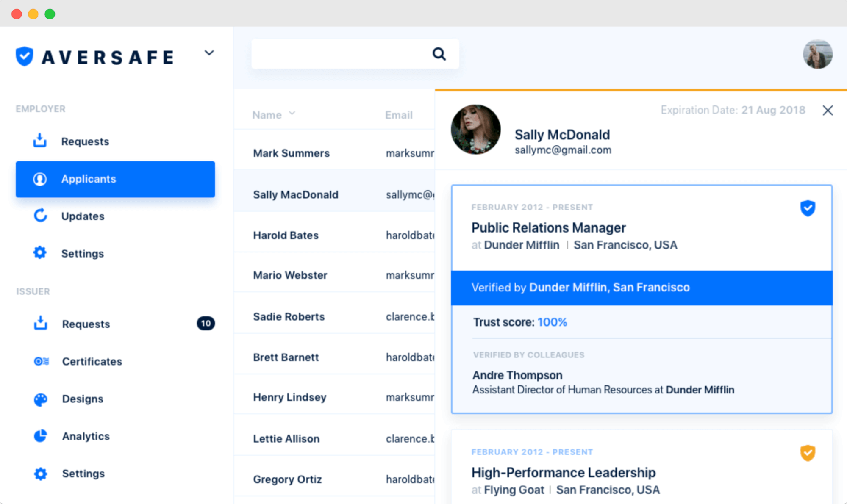847x504 pixels.
Task: Click the Analytics pie chart icon
Action: tap(41, 436)
